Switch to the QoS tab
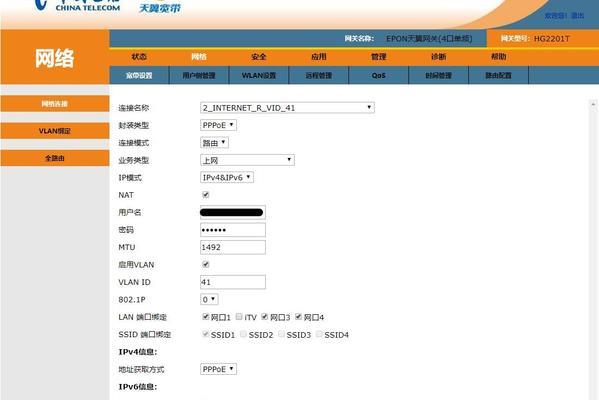Image resolution: width=599 pixels, height=400 pixels. (379, 75)
